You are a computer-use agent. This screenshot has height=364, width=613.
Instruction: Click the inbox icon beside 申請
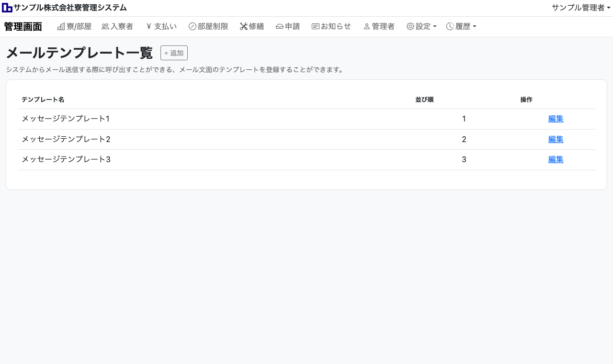(280, 27)
